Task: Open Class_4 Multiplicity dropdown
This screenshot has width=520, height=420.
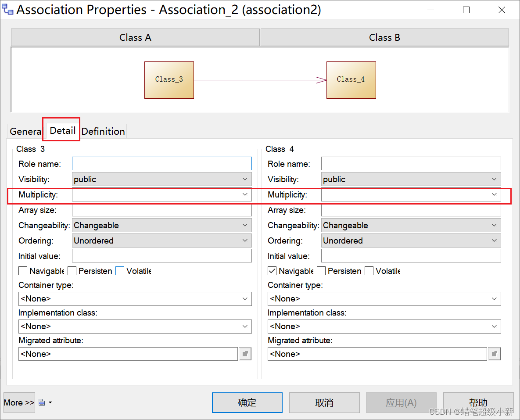Action: point(411,194)
